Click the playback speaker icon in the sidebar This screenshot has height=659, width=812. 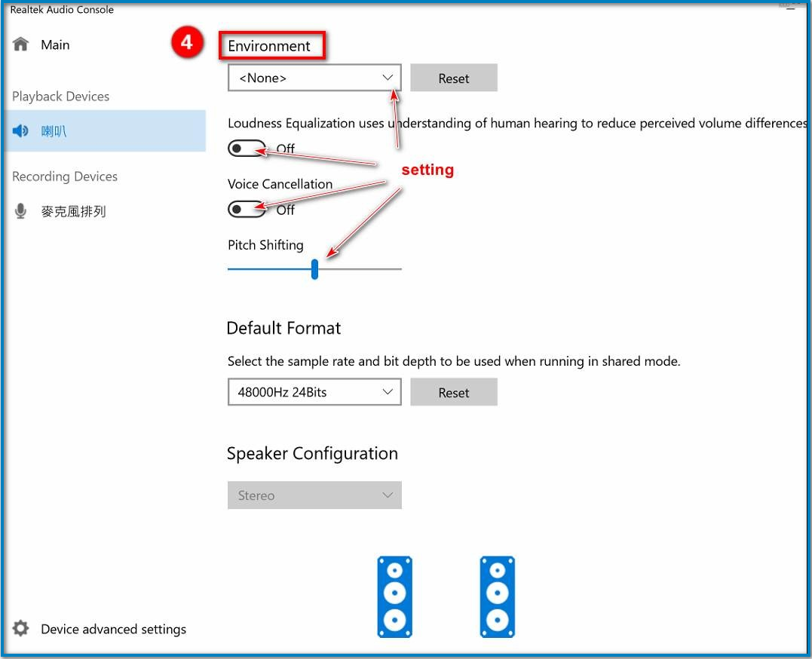tap(20, 131)
